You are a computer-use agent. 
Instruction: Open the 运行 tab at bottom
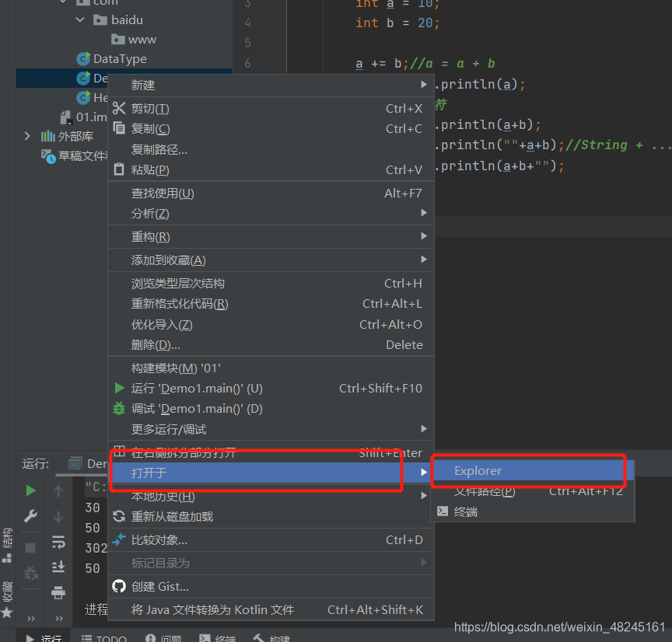tap(44, 637)
